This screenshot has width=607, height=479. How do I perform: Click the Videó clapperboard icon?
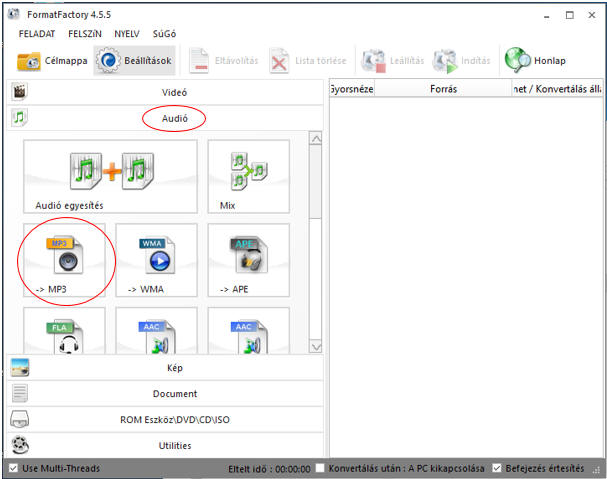(19, 92)
